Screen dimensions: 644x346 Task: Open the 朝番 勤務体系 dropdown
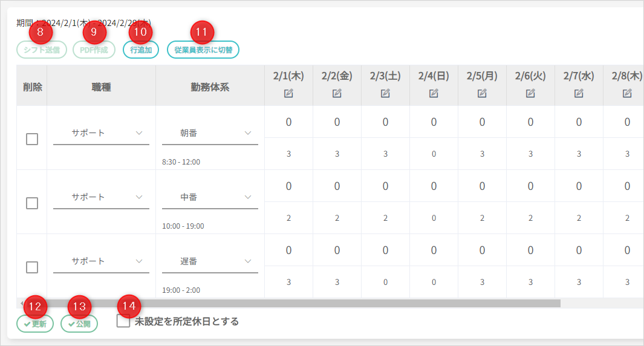tap(210, 133)
